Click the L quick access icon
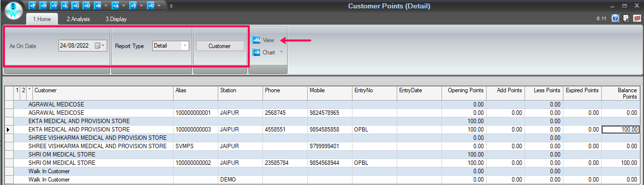This screenshot has height=185, width=644. point(65,6)
